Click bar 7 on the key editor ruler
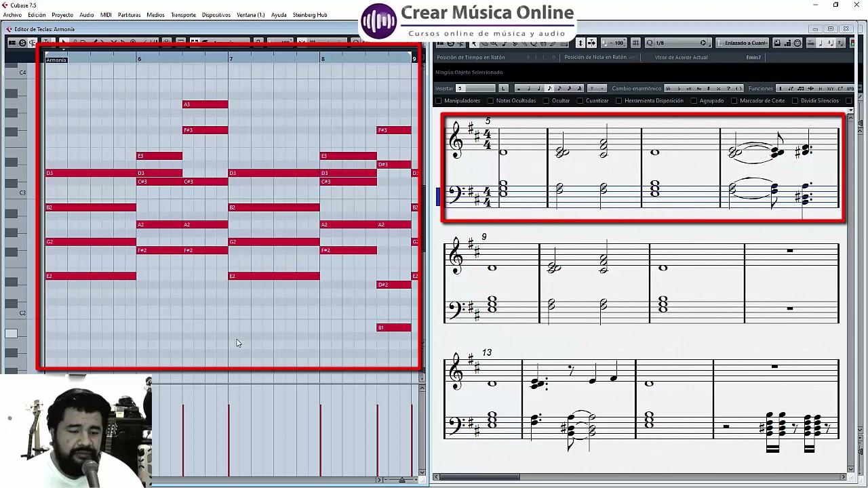This screenshot has height=488, width=868. 231,59
